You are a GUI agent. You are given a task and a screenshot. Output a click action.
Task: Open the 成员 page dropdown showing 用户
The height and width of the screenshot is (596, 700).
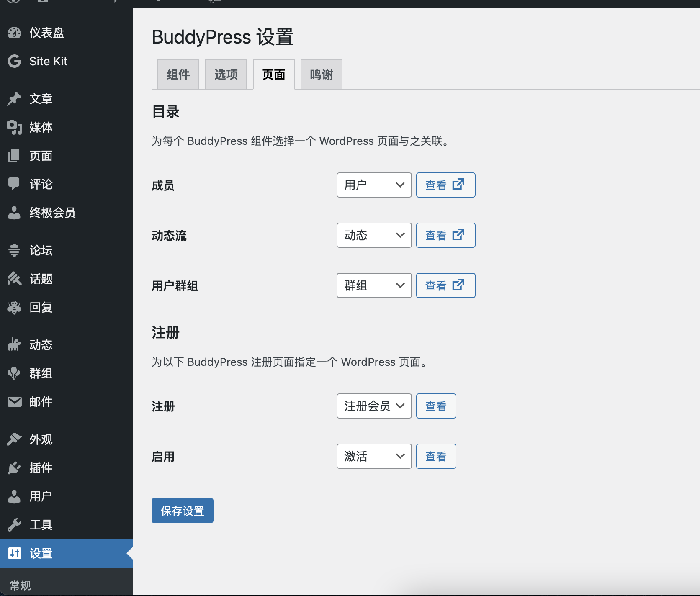374,185
